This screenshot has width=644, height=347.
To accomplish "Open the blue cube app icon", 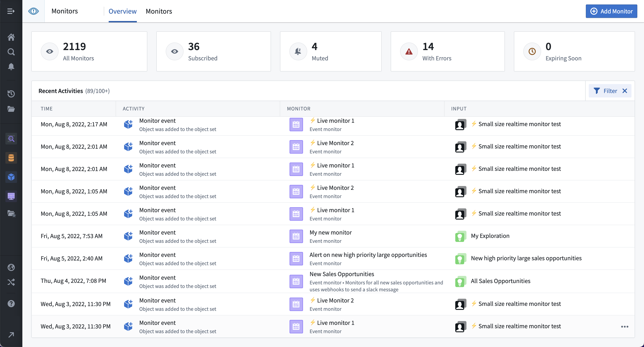I will click(11, 177).
